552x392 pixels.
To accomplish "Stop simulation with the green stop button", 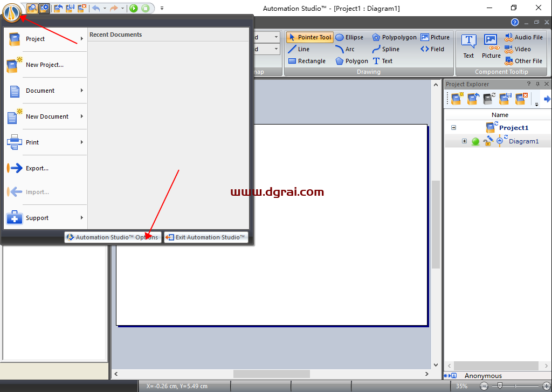I will tap(146, 8).
